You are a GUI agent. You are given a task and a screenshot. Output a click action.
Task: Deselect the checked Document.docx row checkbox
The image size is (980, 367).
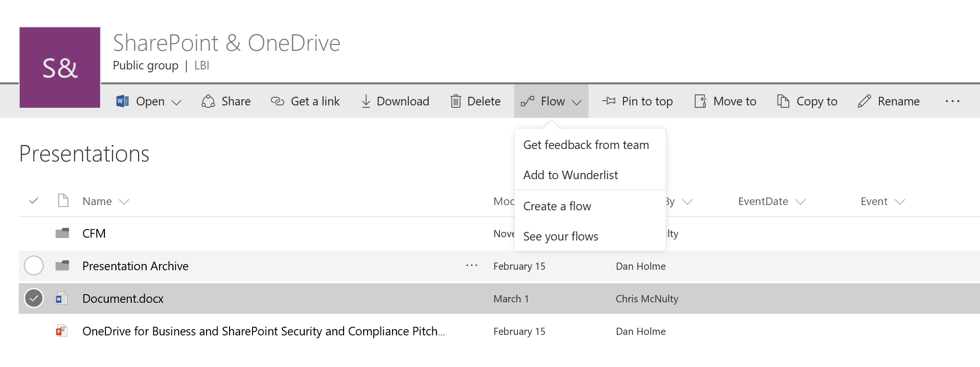pos(34,298)
